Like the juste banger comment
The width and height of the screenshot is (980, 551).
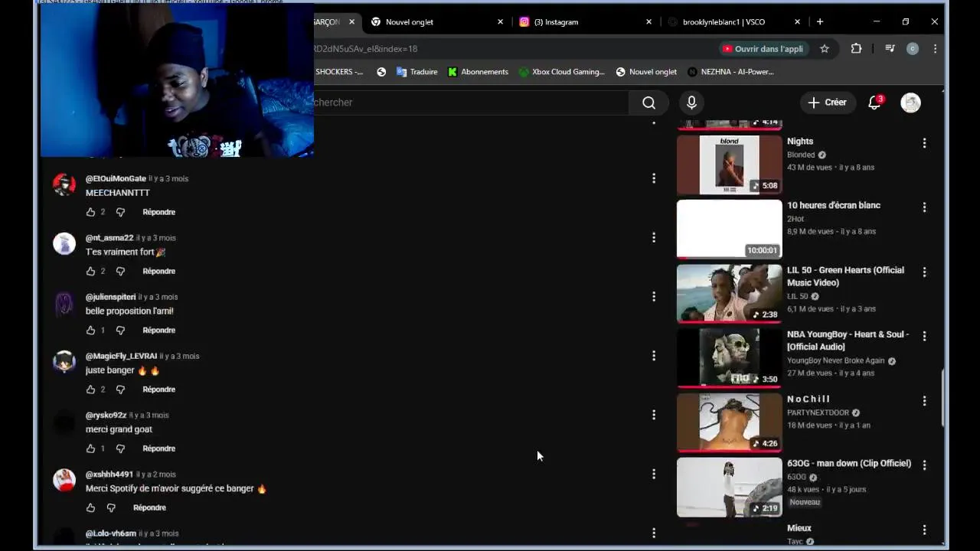90,390
